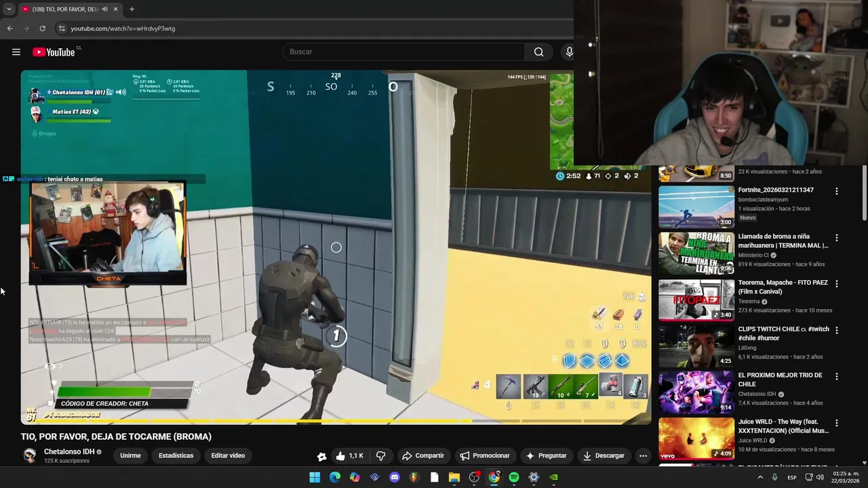Dislike the video with thumbs down
The image size is (868, 488).
click(380, 455)
